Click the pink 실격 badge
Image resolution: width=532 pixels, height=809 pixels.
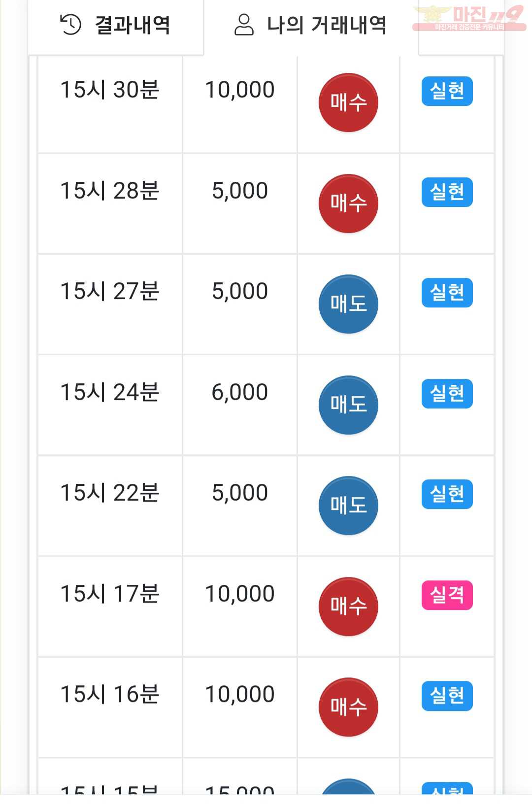(x=447, y=595)
